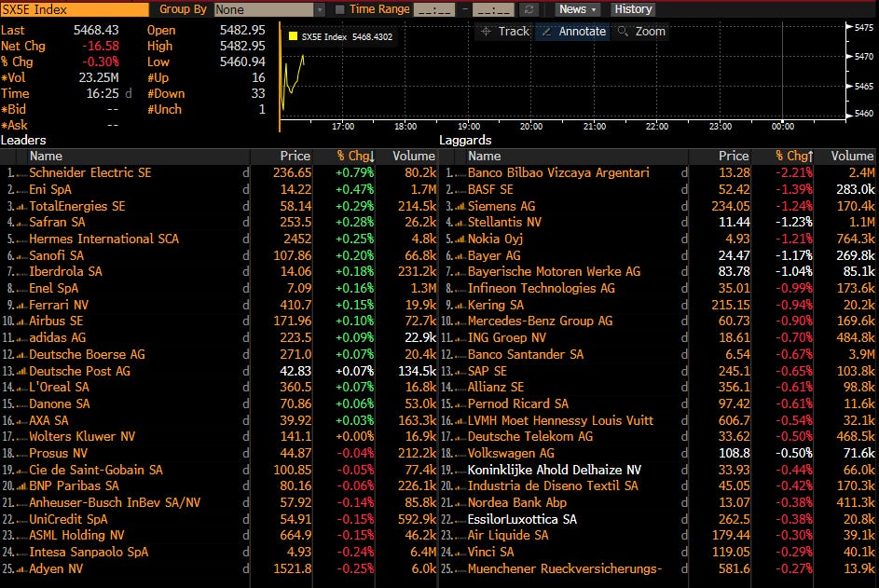The height and width of the screenshot is (588, 879).
Task: Click Deutsche Telekom AG volume 468.5k
Action: (x=856, y=437)
